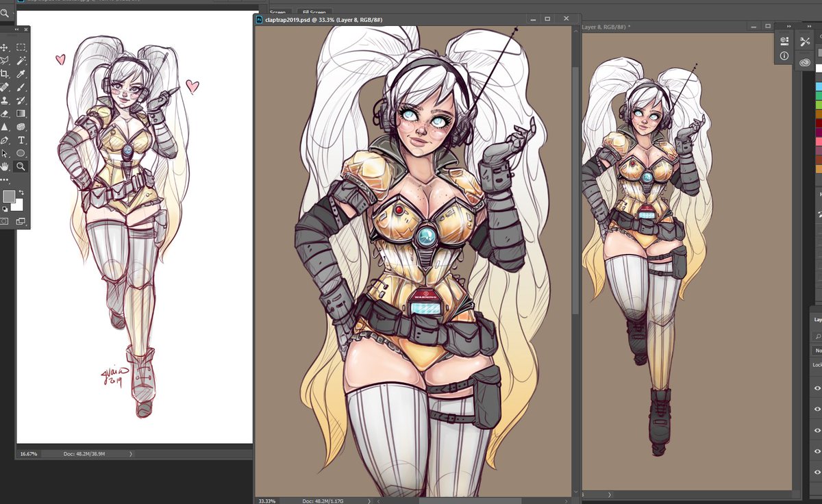Open the Creative Cloud Libraries panel
This screenshot has height=504, width=822.
805,62
